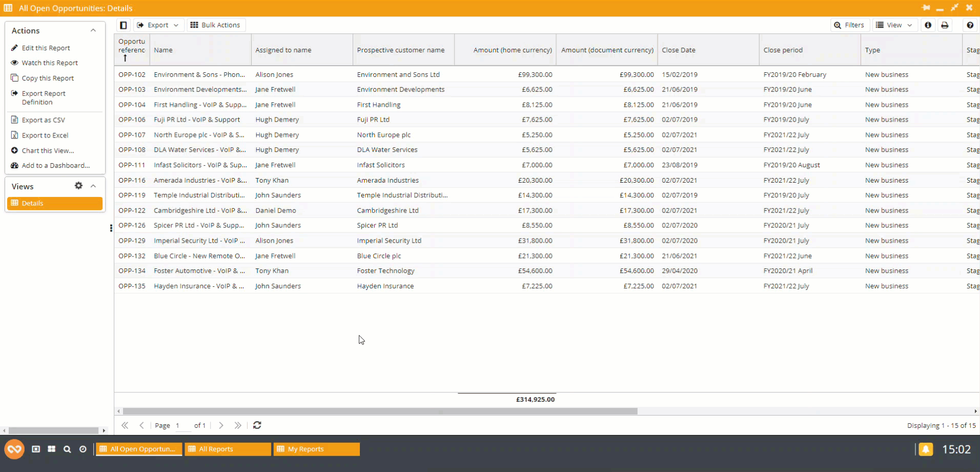This screenshot has width=980, height=472.
Task: Click Watch this Report
Action: (50, 63)
